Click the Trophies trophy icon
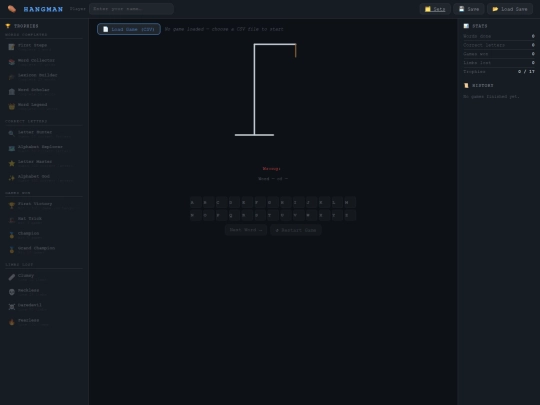Screen dimensions: 540x405 coord(8,26)
